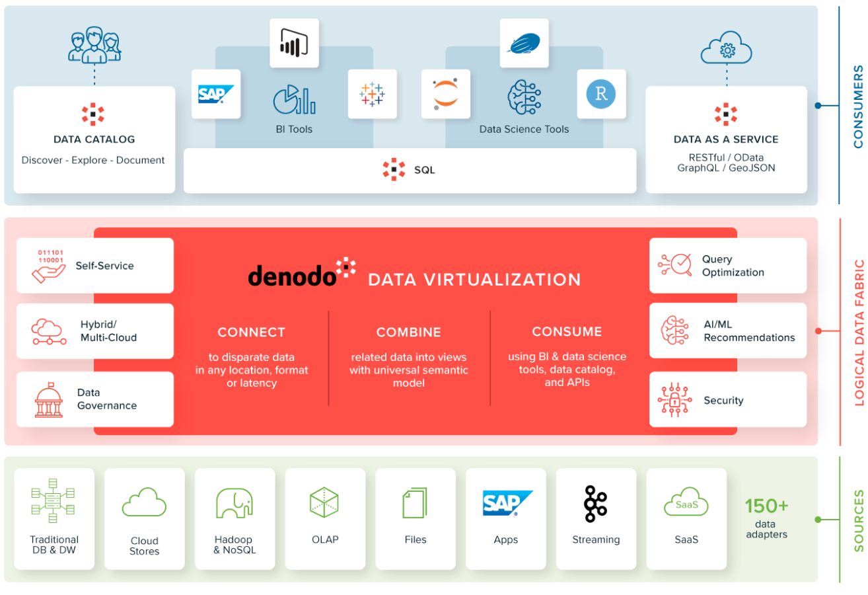Select the DATA CATALOG heading
The image size is (868, 595).
click(94, 139)
